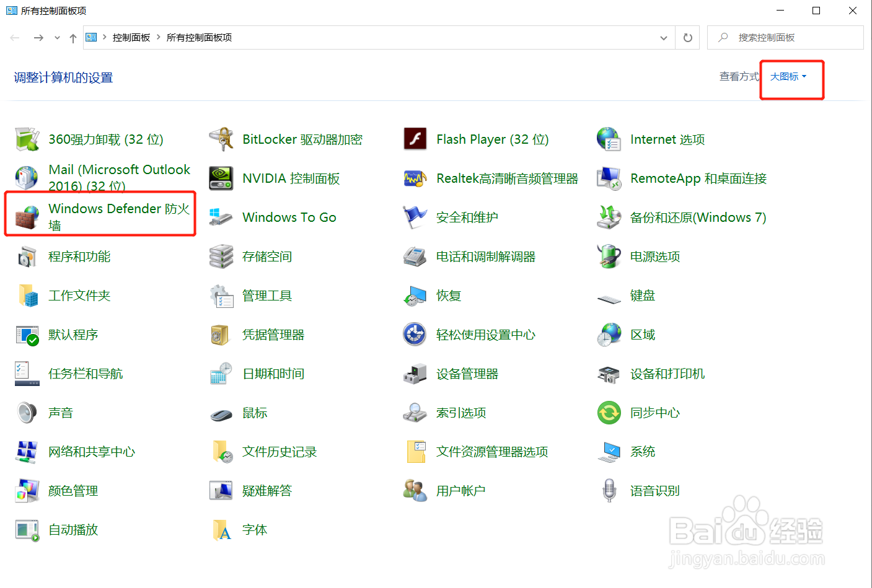The image size is (872, 588).
Task: Expand the breadcrumb chevron before 控制面板
Action: (104, 37)
